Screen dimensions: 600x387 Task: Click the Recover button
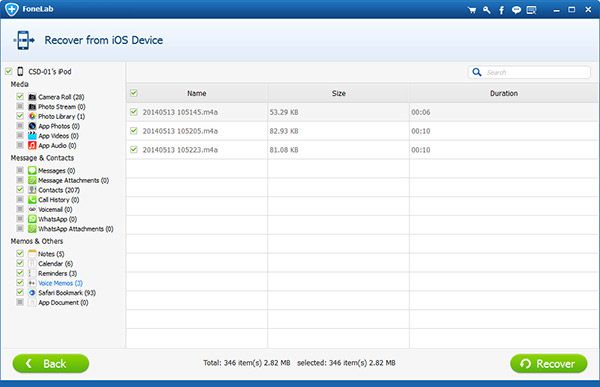coord(549,363)
